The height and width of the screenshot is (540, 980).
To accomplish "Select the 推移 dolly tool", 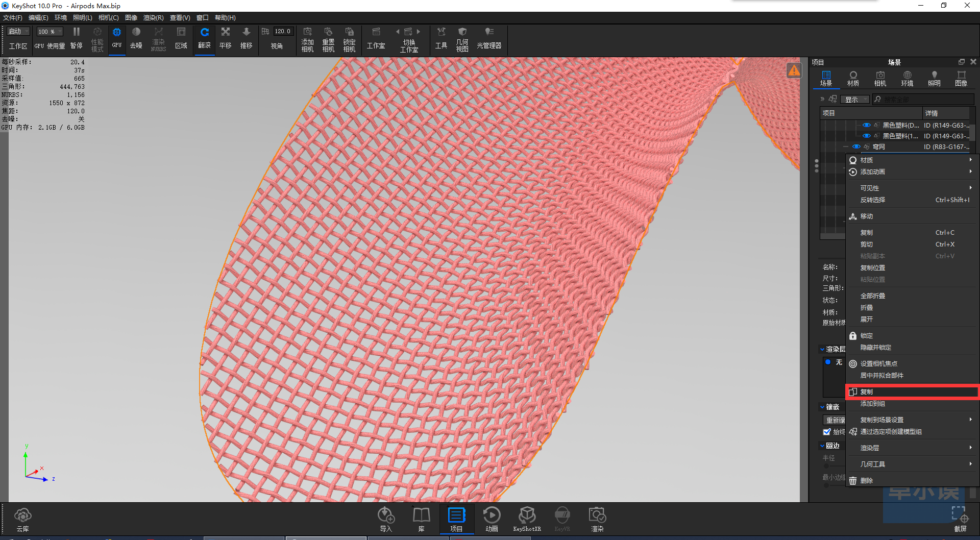I will pyautogui.click(x=247, y=38).
